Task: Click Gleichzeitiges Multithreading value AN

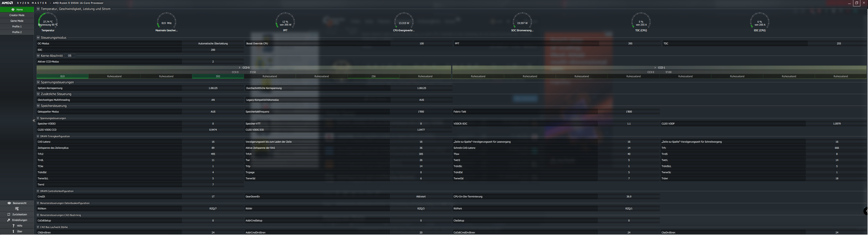Action: [213, 100]
